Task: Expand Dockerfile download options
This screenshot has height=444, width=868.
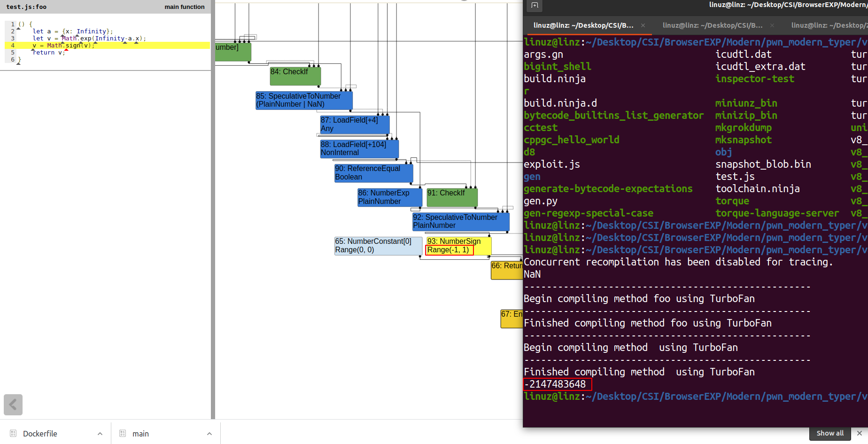Action: click(x=100, y=434)
